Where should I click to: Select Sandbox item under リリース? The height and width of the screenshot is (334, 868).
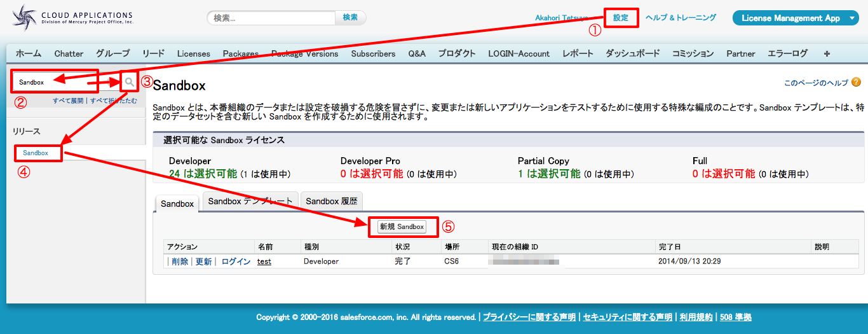tap(36, 153)
